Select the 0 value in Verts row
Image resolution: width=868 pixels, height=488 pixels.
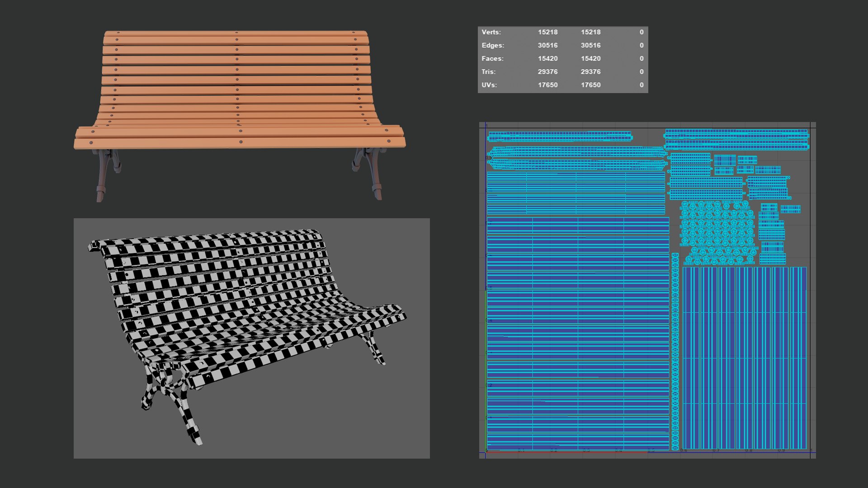(642, 32)
